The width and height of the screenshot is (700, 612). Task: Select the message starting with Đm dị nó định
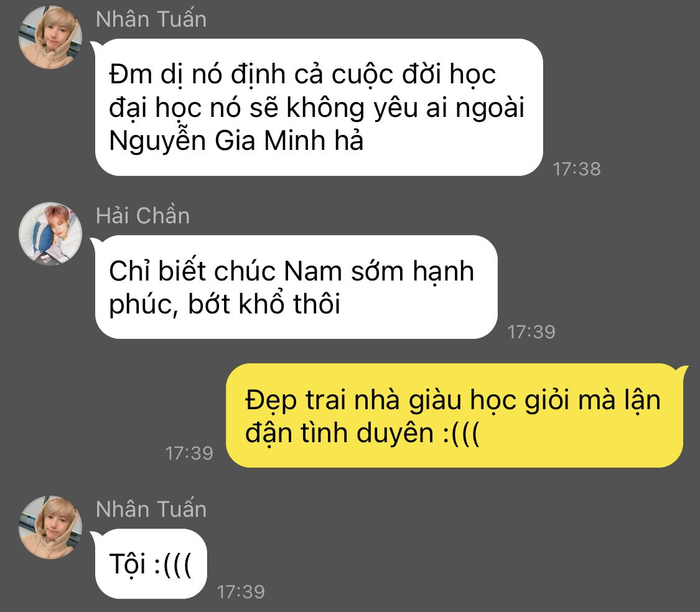[319, 107]
